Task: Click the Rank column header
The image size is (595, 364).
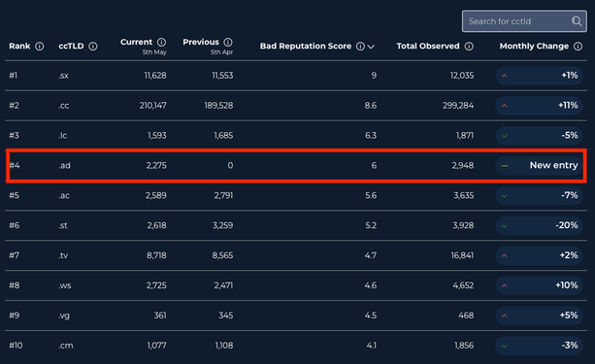Action: 19,46
